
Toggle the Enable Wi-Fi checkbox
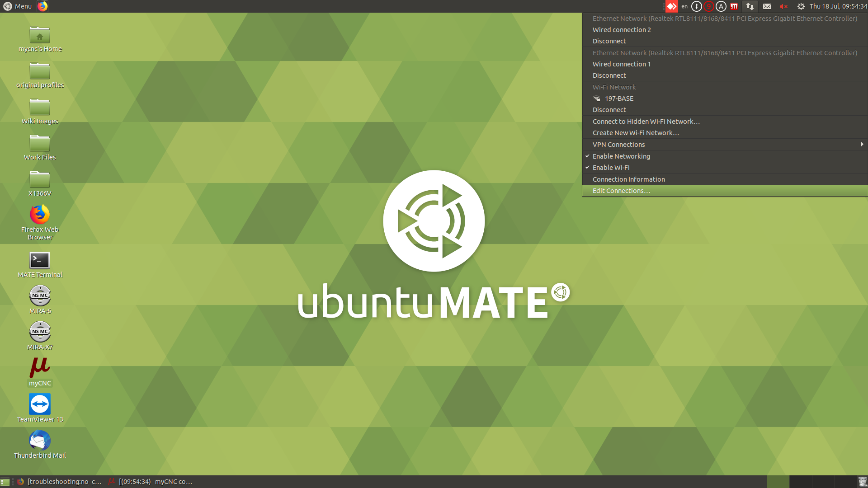pos(611,168)
